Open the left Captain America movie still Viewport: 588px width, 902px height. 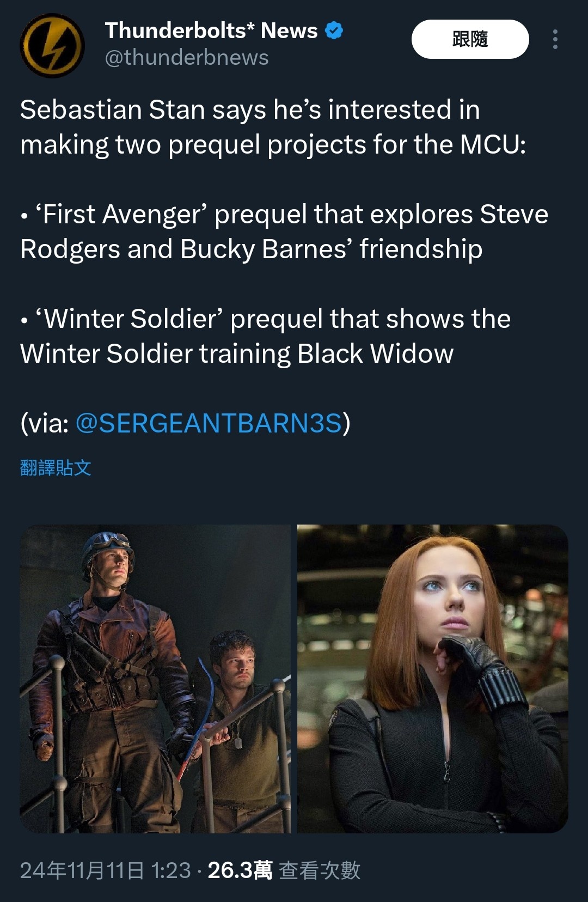click(x=155, y=679)
